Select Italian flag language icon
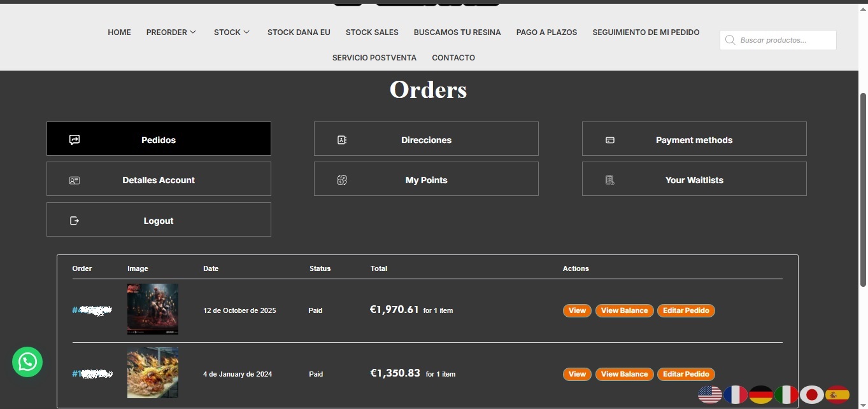 pyautogui.click(x=786, y=394)
